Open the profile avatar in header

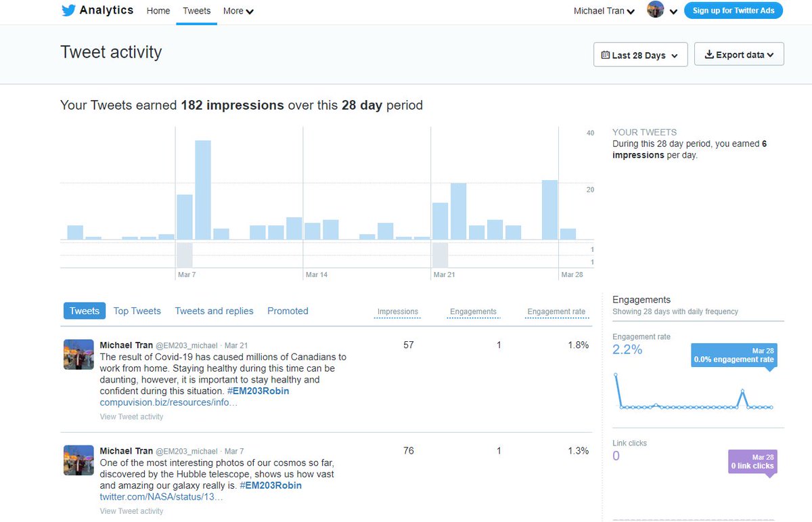(655, 9)
